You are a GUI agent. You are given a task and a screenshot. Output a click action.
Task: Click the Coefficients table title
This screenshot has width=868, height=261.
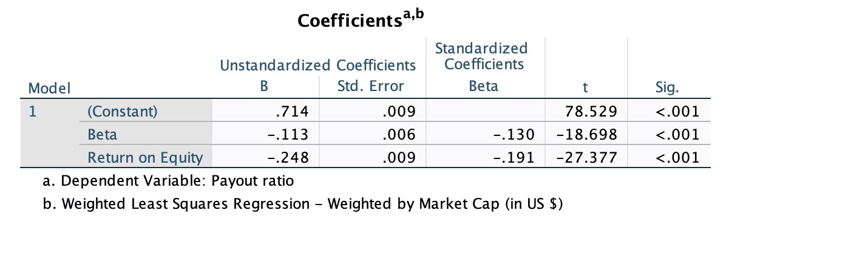click(361, 19)
